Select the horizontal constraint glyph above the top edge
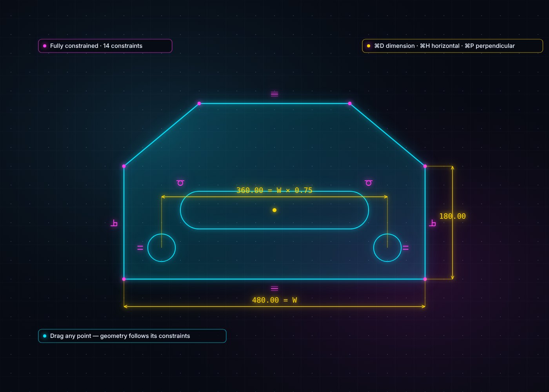549x392 pixels. [274, 94]
